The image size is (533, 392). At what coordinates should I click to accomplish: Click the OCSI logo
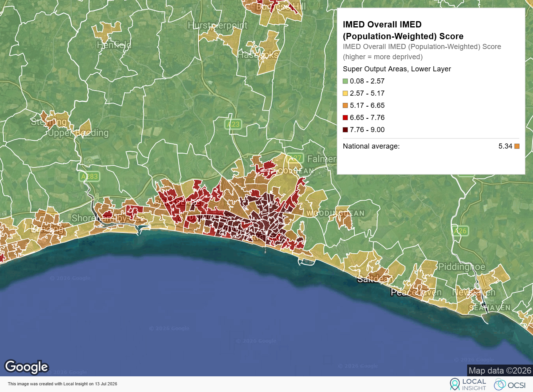click(510, 385)
